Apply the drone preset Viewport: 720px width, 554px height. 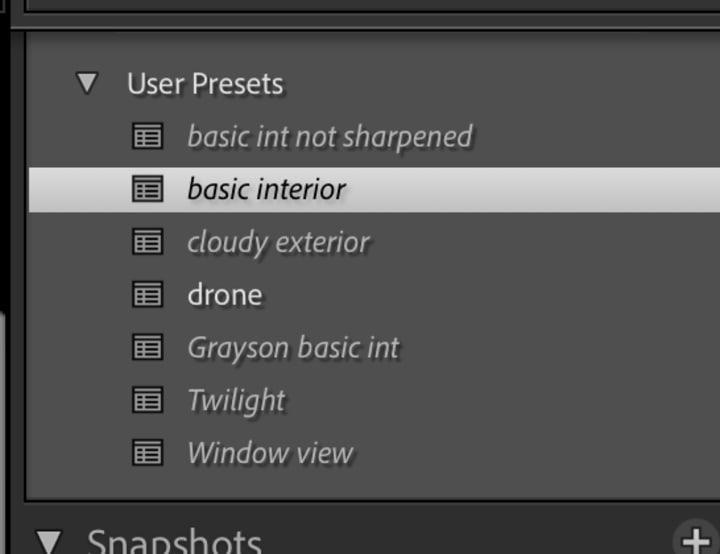click(224, 295)
